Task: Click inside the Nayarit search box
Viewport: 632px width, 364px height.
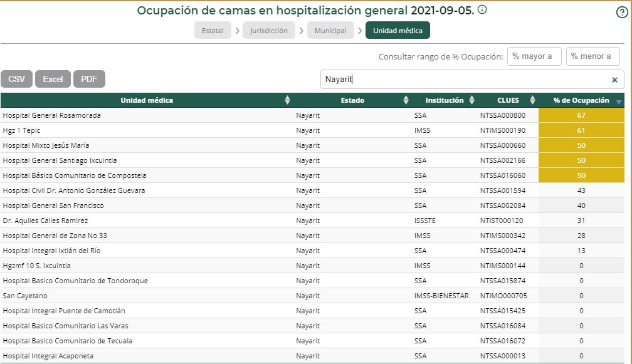Action: tap(439, 79)
